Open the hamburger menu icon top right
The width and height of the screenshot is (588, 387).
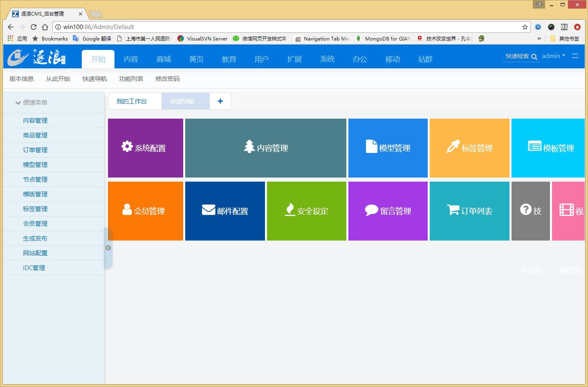coord(575,56)
